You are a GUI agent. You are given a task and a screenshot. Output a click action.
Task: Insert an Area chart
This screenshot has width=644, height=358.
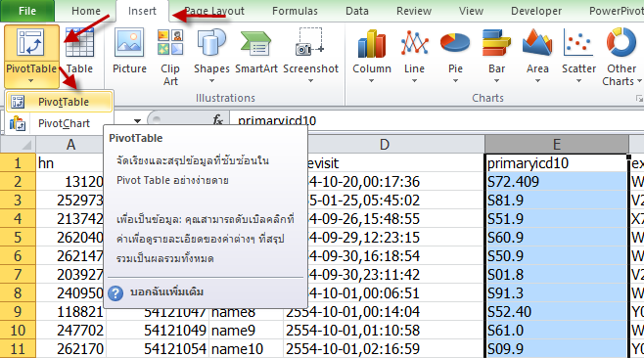point(537,42)
